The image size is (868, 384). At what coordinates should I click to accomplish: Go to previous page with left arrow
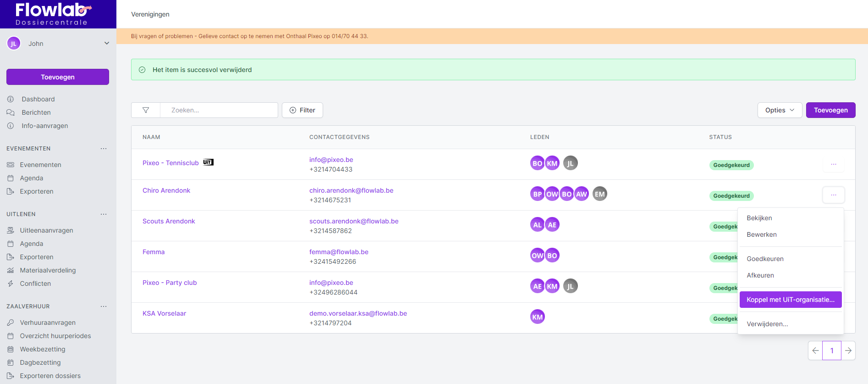(x=815, y=351)
